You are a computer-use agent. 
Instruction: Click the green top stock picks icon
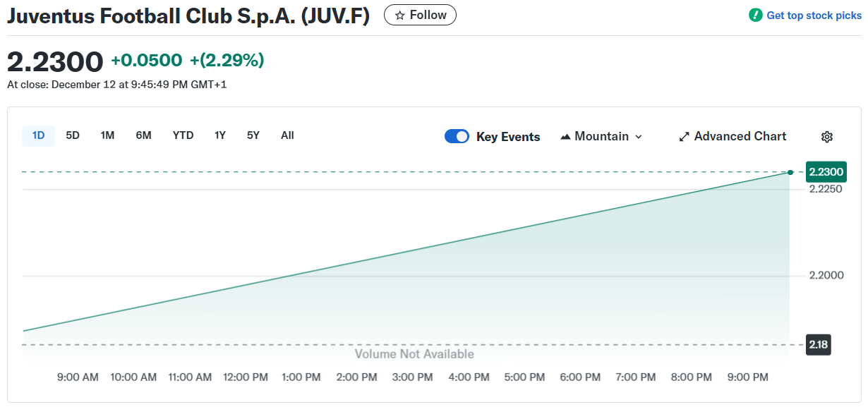[756, 15]
